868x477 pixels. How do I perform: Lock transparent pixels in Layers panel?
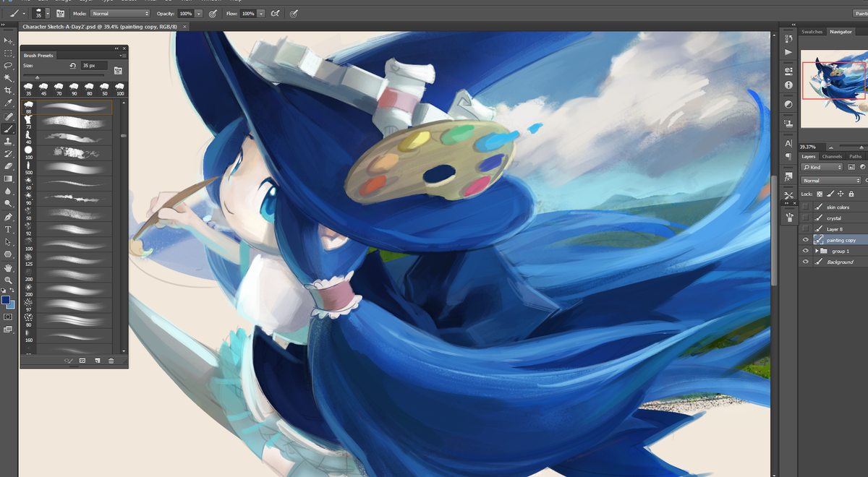[x=820, y=194]
